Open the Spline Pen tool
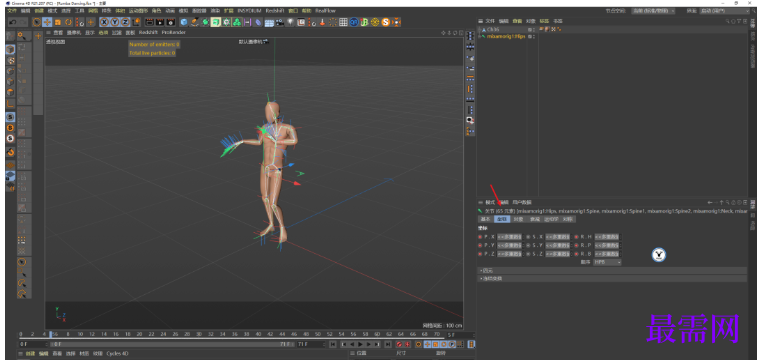The width and height of the screenshot is (758, 360). coord(194,22)
